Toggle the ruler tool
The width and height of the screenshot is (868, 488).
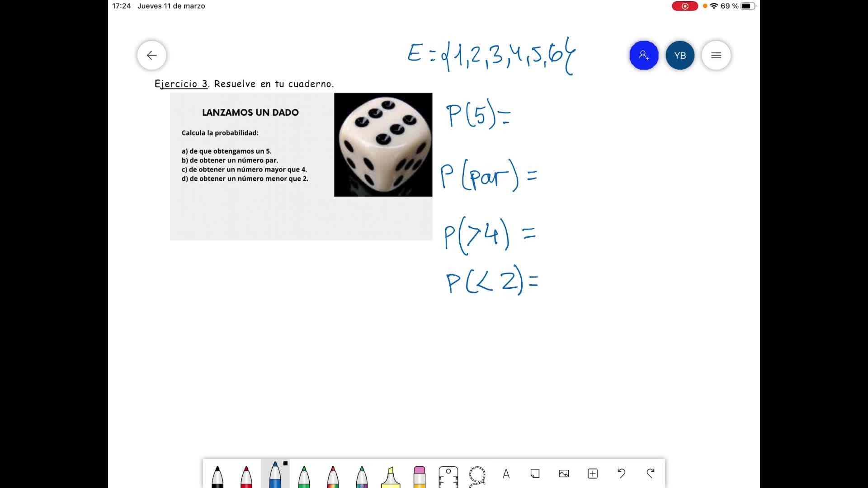[448, 475]
